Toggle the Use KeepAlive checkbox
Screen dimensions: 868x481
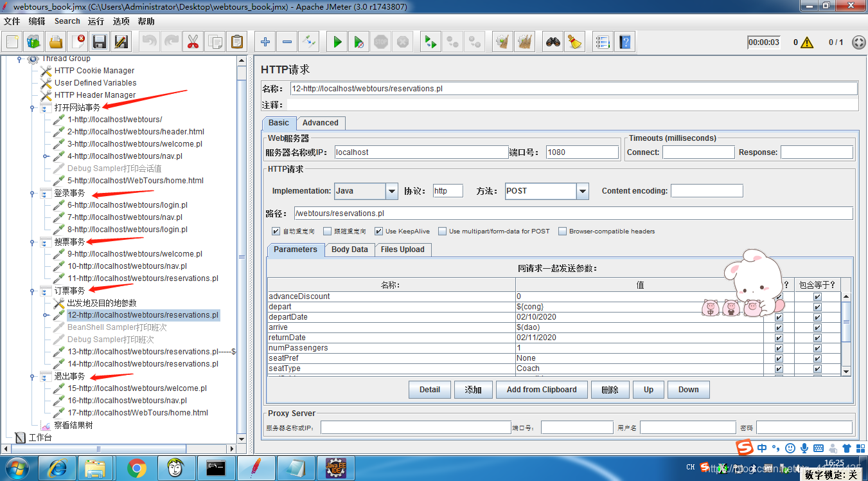(x=379, y=231)
